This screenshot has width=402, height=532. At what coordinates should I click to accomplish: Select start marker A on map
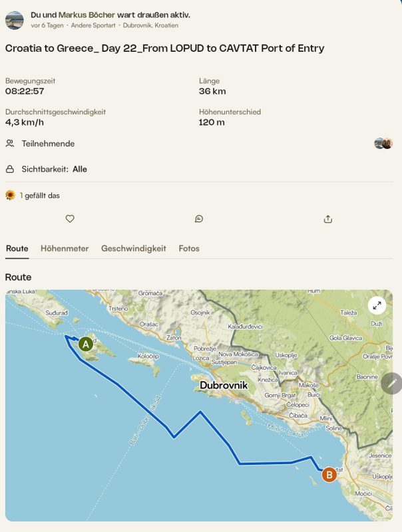(86, 344)
